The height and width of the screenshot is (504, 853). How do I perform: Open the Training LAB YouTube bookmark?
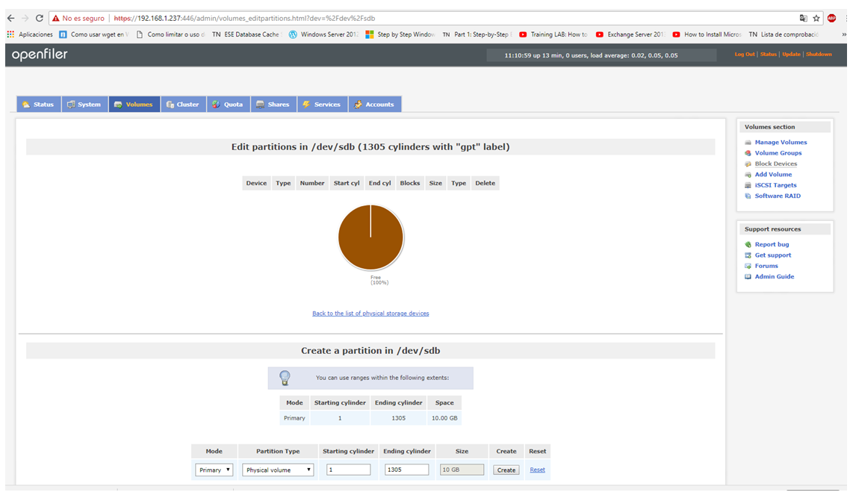click(x=553, y=34)
